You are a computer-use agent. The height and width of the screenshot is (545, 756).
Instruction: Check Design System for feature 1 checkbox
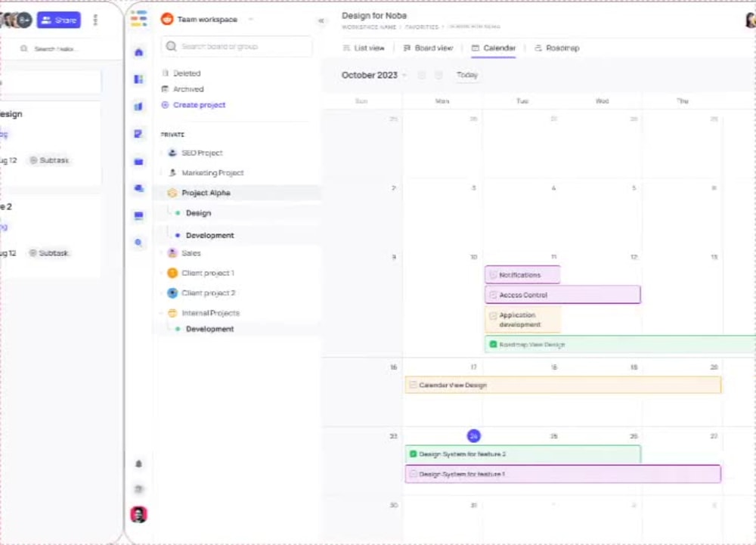coord(413,474)
